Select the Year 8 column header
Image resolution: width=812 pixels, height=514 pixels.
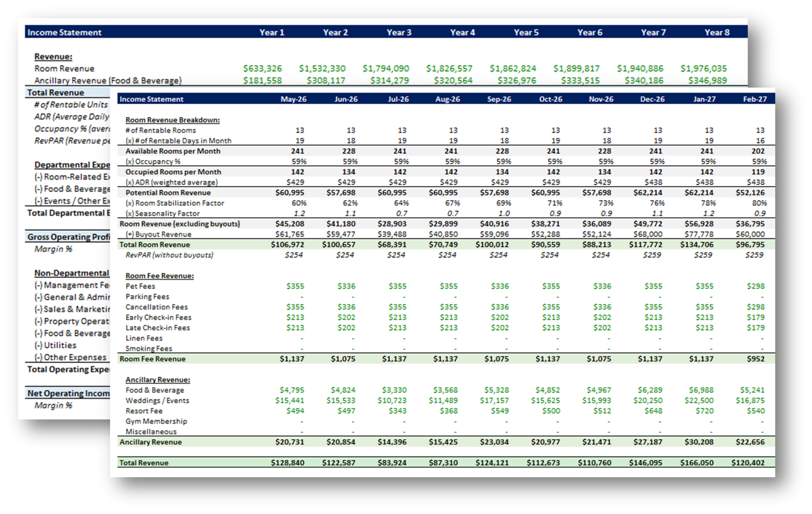coord(717,32)
